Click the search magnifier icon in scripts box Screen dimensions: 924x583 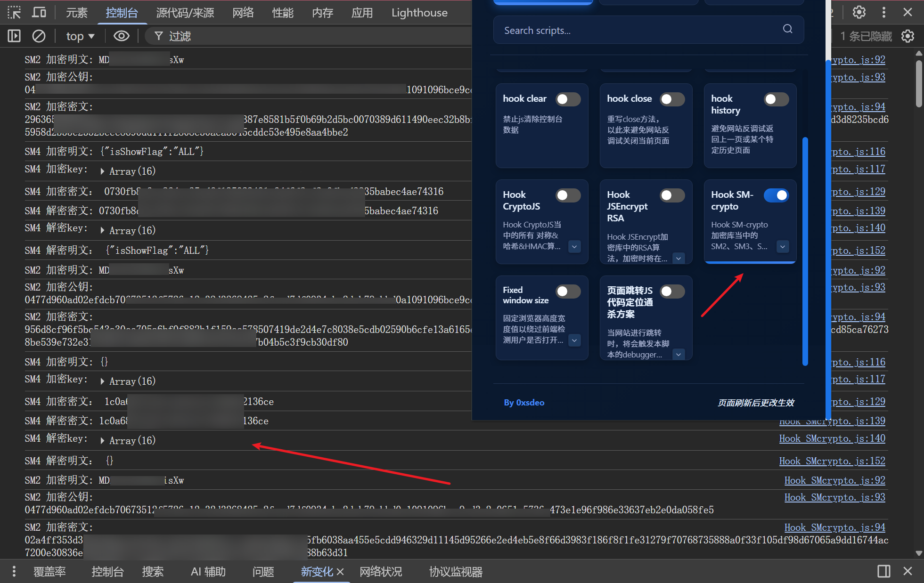(787, 29)
